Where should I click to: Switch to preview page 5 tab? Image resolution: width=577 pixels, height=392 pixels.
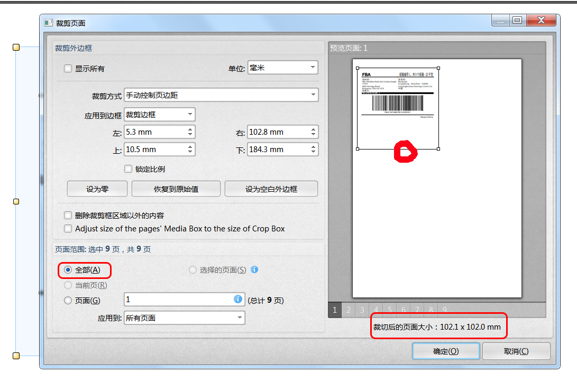click(x=390, y=310)
